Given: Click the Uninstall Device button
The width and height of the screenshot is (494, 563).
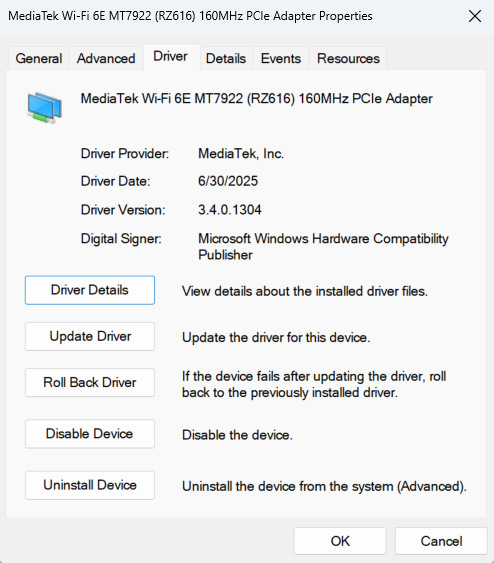Looking at the screenshot, I should 90,485.
